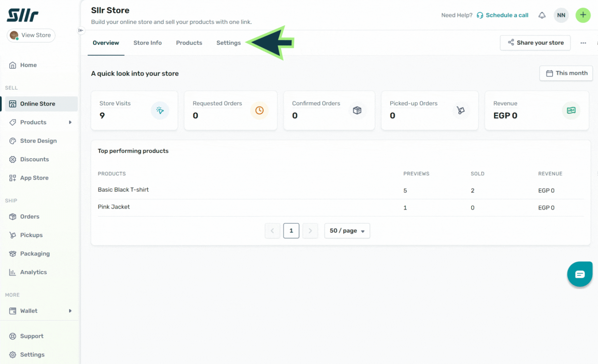Screen dimensions: 598x364
Task: Switch to the Overview tab
Action: pos(106,43)
